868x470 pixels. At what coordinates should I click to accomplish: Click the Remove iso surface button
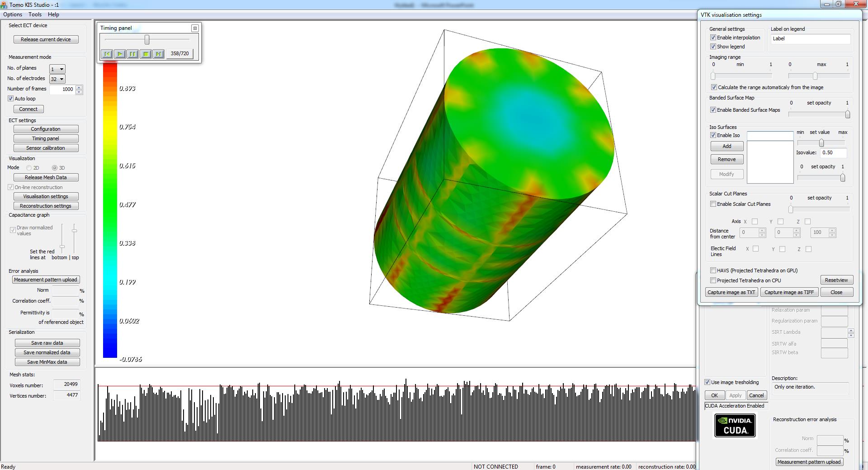pyautogui.click(x=727, y=159)
